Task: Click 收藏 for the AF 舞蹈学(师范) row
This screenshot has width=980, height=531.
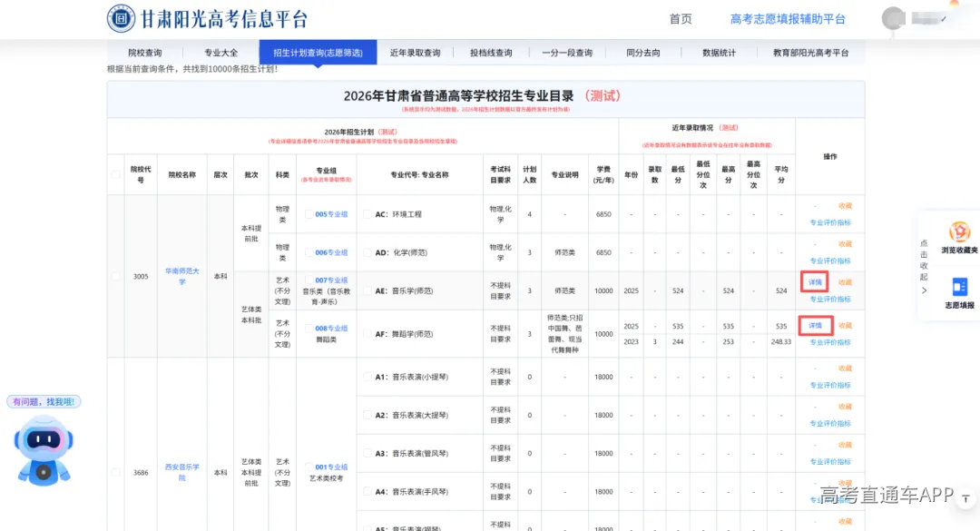Action: [845, 325]
